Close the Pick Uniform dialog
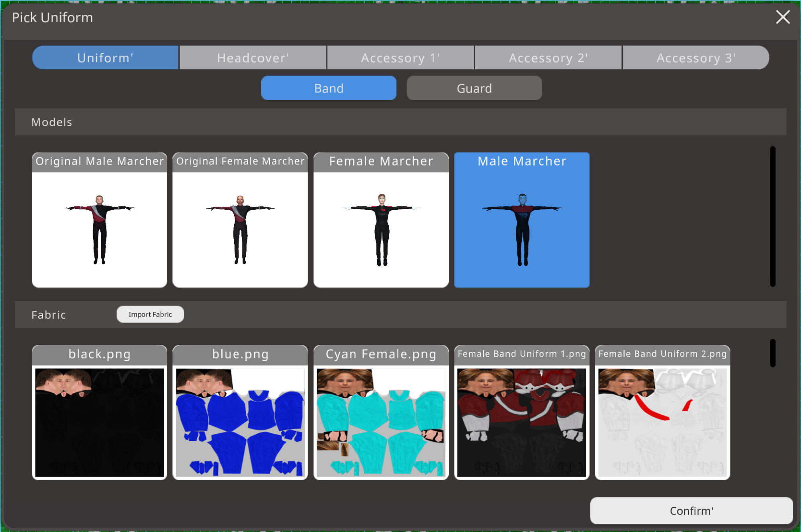The image size is (801, 532). 782,17
